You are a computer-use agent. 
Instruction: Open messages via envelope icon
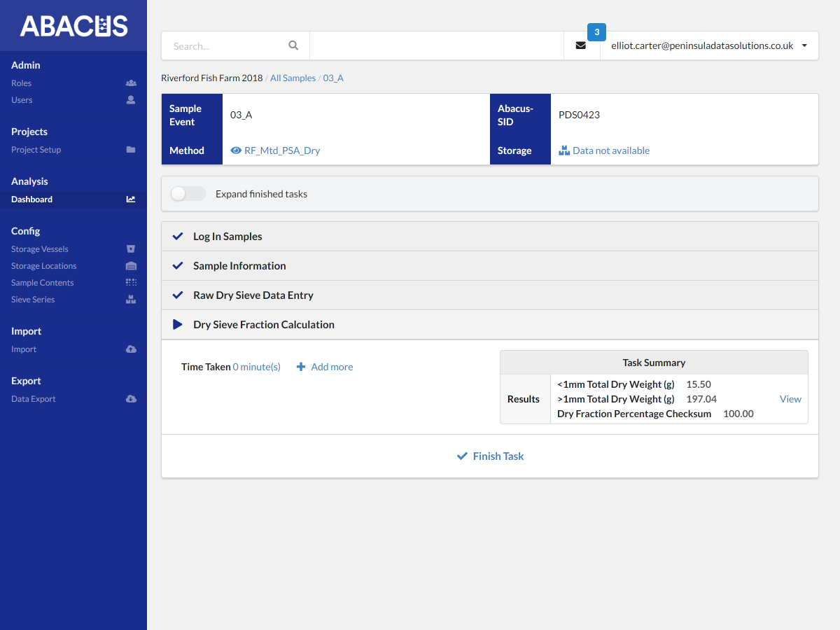click(581, 45)
